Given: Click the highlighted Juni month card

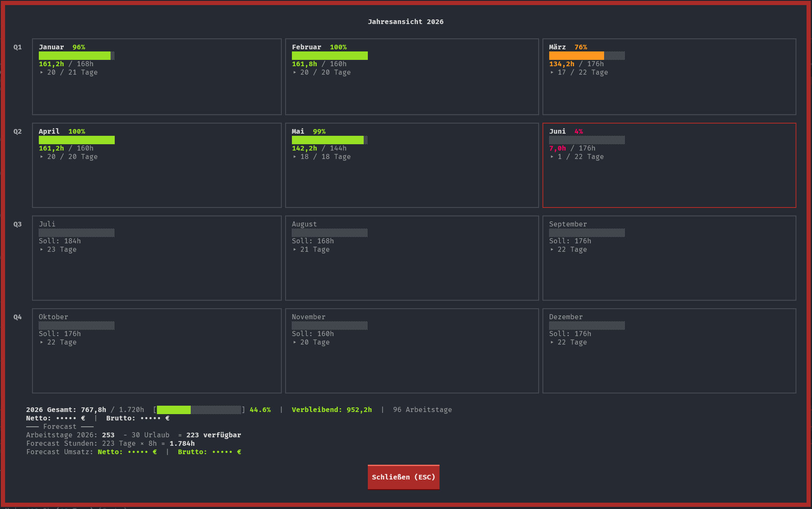Looking at the screenshot, I should click(669, 165).
